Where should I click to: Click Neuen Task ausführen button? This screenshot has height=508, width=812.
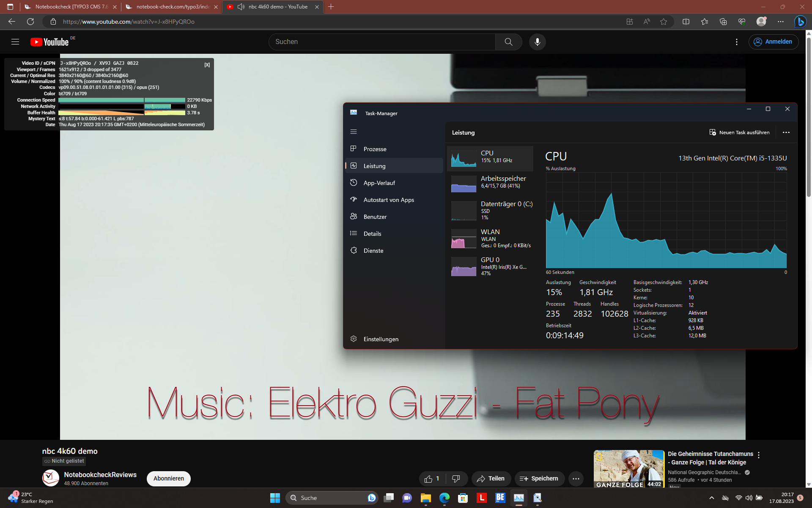(x=739, y=133)
